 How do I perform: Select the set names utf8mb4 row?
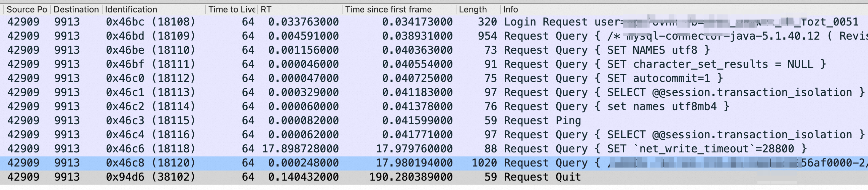coord(434,107)
